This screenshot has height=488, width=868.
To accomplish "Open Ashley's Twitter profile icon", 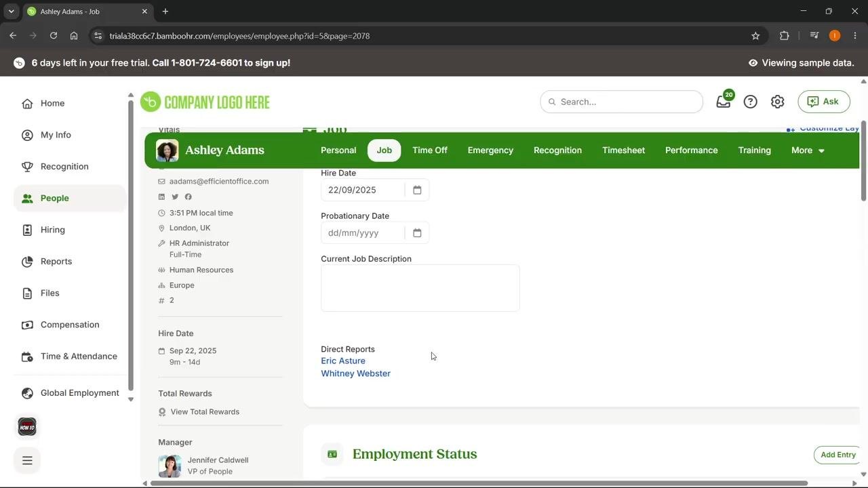I will (175, 197).
